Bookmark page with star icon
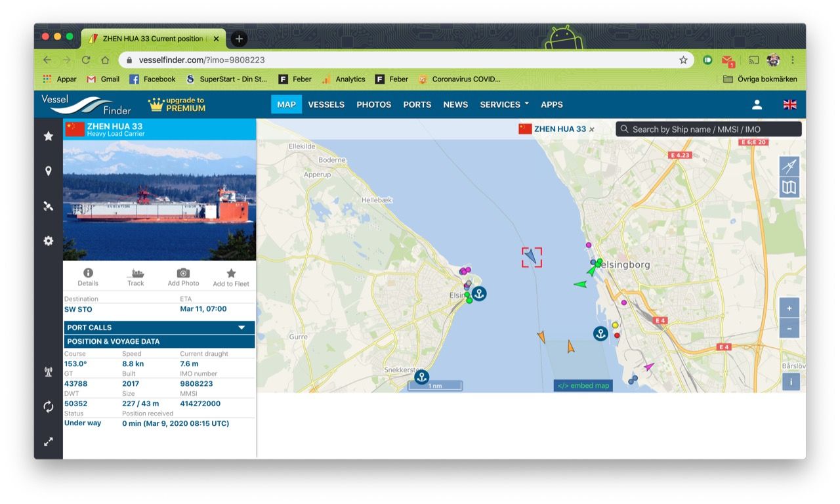The height and width of the screenshot is (504, 840). click(x=683, y=60)
